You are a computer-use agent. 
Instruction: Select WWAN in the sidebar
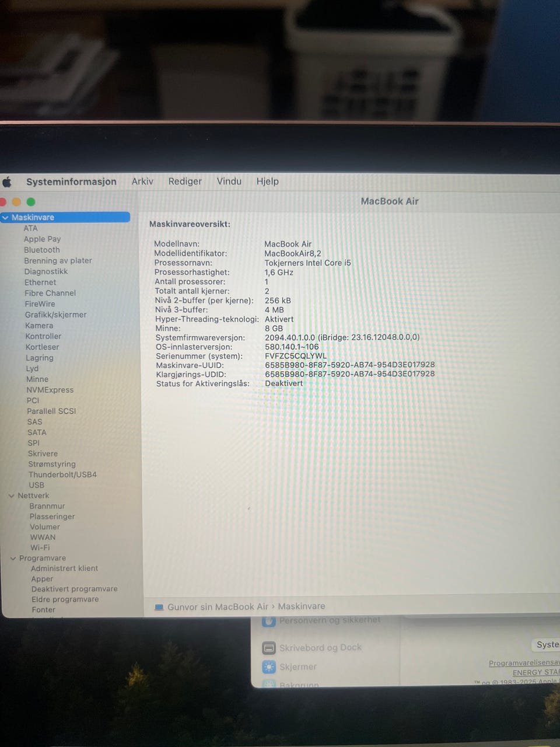click(43, 537)
